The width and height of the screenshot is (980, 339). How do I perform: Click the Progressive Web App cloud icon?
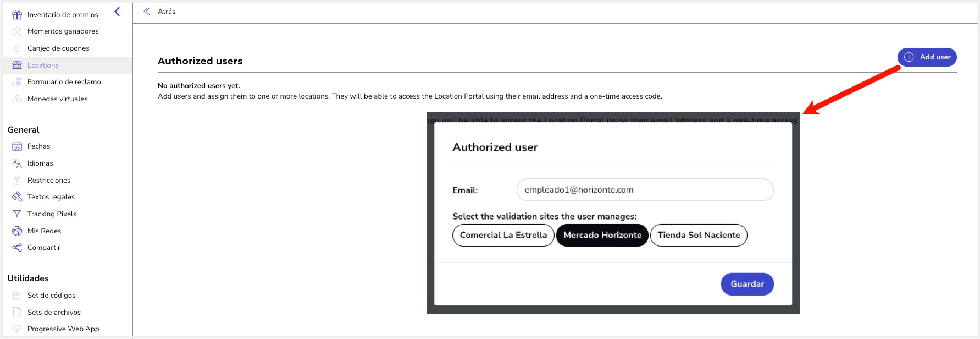(x=17, y=329)
